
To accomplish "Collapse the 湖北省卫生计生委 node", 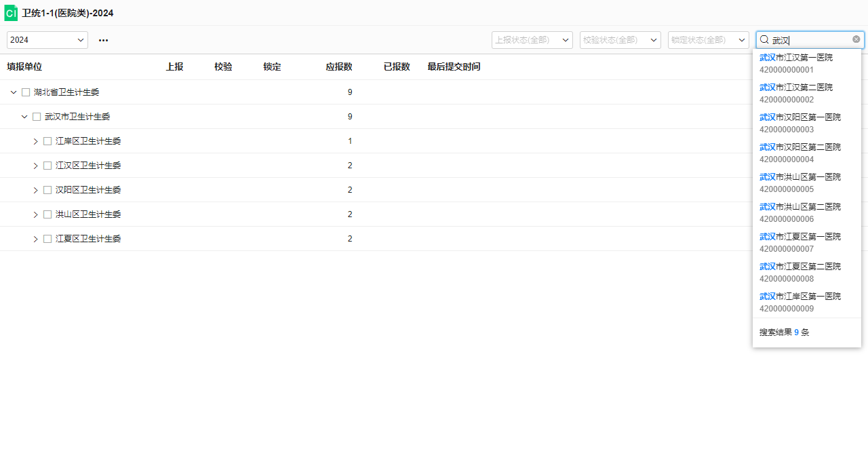I will pyautogui.click(x=14, y=92).
